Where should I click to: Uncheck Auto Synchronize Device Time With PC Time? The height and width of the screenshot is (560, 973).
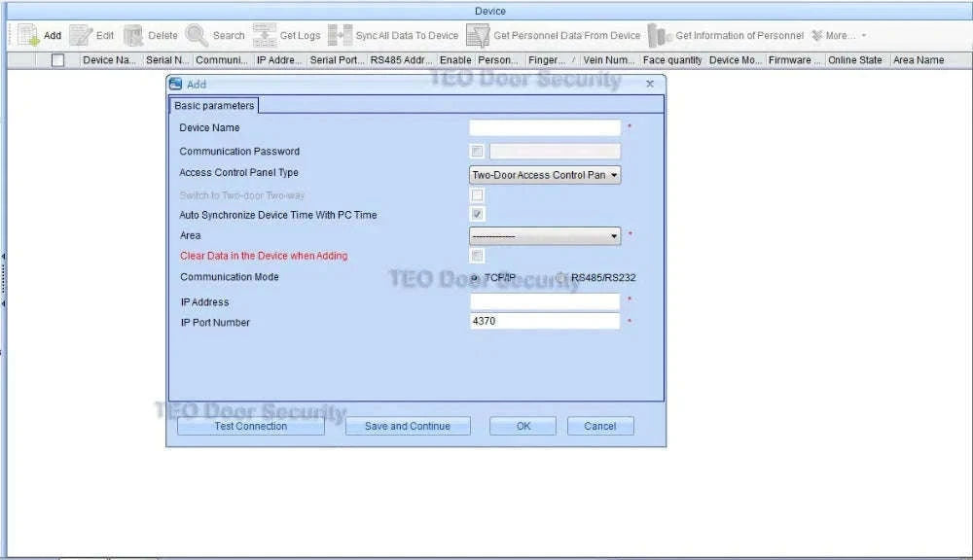tap(477, 214)
